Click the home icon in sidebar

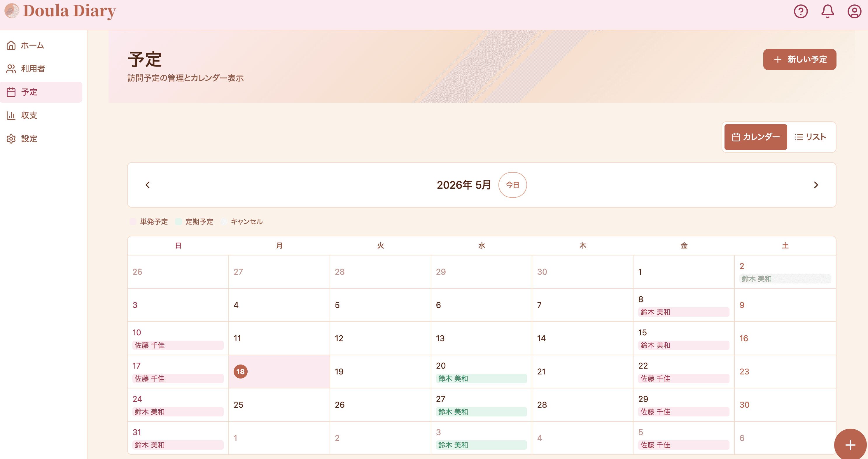11,45
